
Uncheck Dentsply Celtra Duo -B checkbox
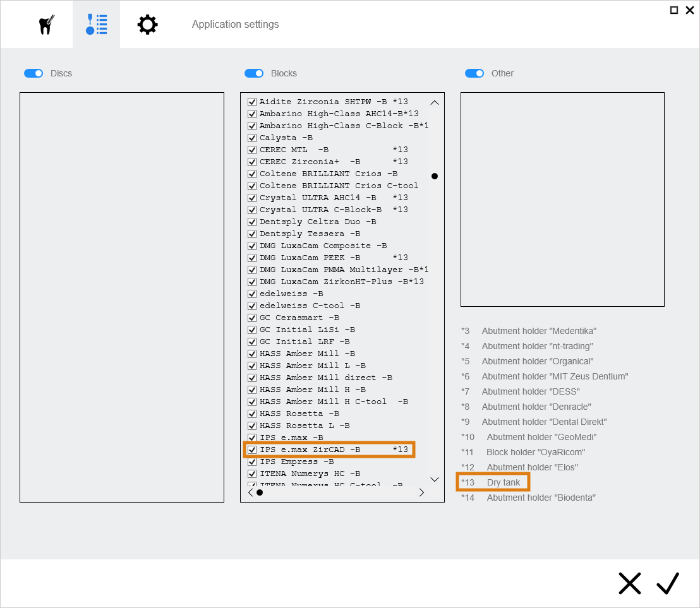point(252,222)
